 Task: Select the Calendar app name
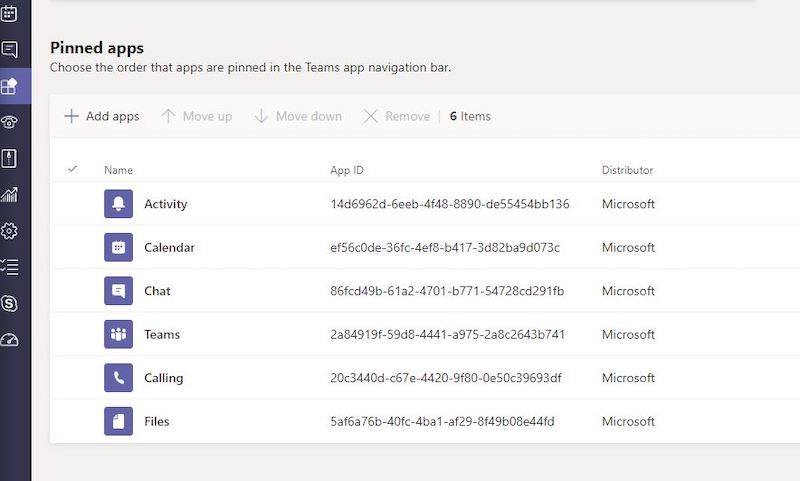(x=169, y=247)
